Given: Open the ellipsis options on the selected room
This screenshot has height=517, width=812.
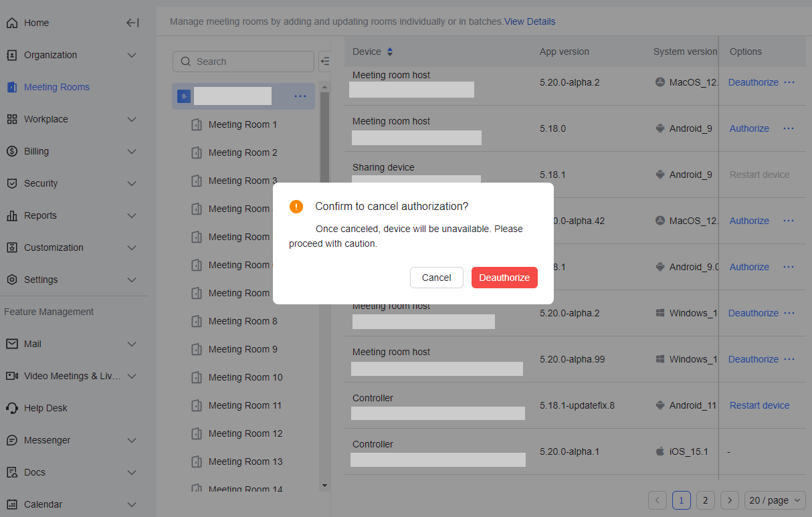Looking at the screenshot, I should (300, 96).
